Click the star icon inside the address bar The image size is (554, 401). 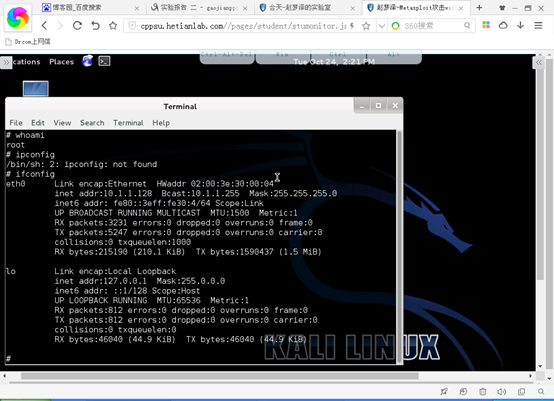coord(366,25)
